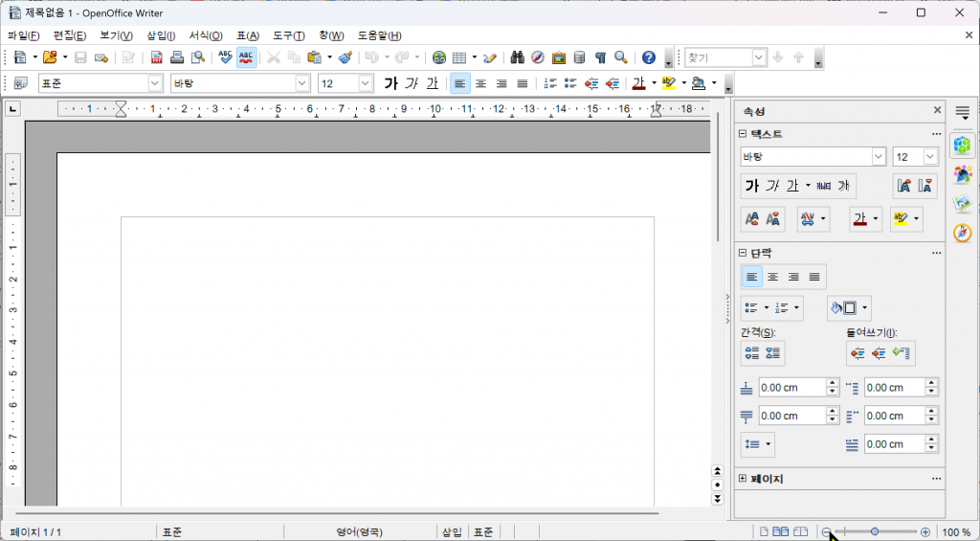Open Styles and Formatting icon
The image size is (980, 541).
pyautogui.click(x=21, y=83)
